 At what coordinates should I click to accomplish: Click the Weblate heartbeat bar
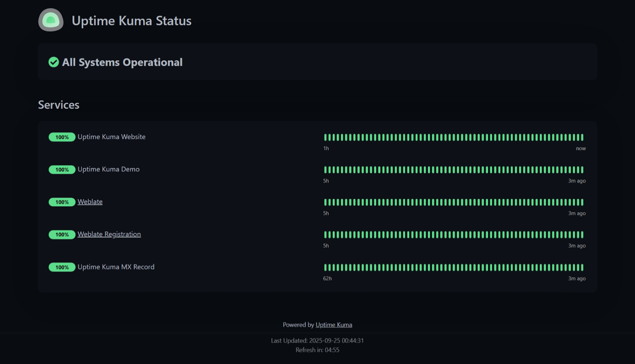[454, 203]
